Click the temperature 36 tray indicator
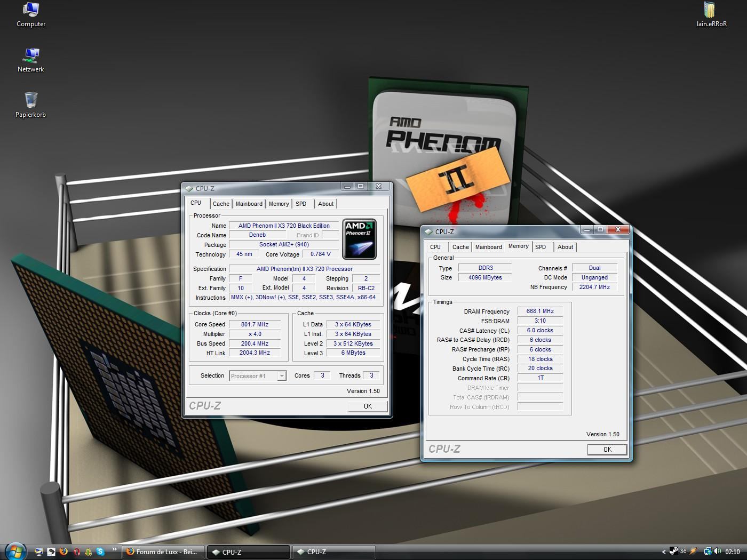Image resolution: width=747 pixels, height=560 pixels. pyautogui.click(x=683, y=551)
